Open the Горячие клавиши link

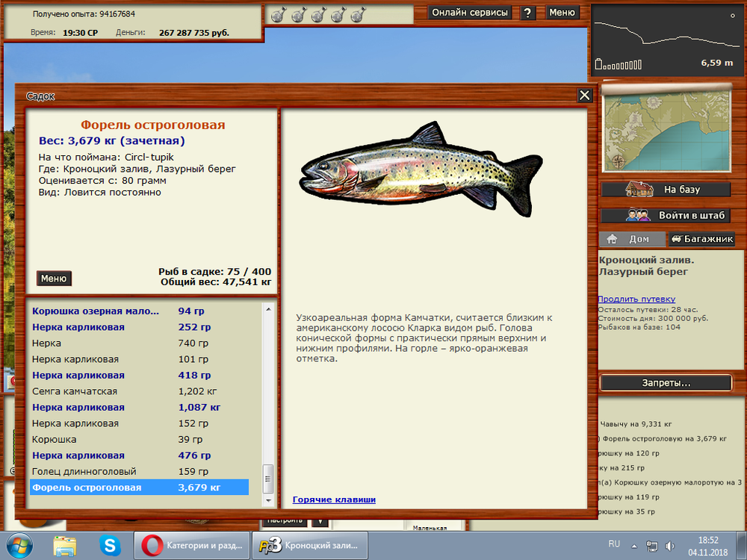(x=334, y=500)
